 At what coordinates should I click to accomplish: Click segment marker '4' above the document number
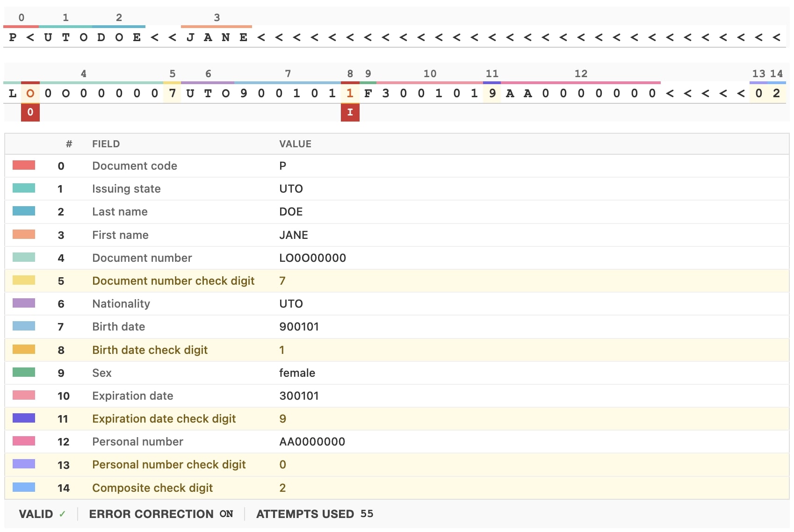point(83,73)
